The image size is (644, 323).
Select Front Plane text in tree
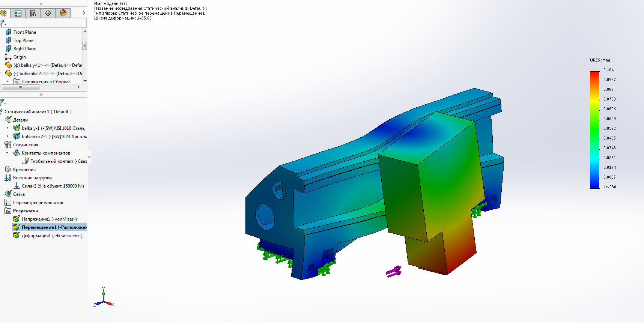point(25,32)
